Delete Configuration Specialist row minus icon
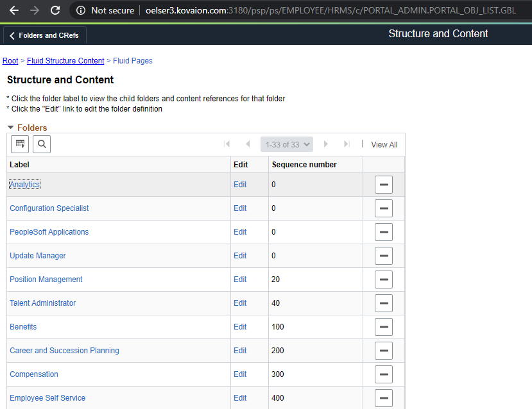532x409 pixels. (x=384, y=208)
